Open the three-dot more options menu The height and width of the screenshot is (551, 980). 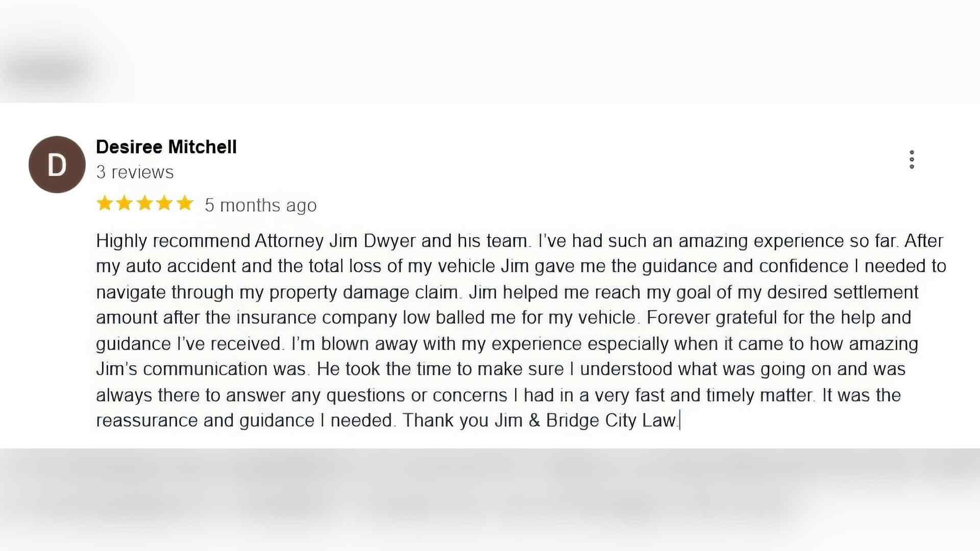pyautogui.click(x=912, y=160)
